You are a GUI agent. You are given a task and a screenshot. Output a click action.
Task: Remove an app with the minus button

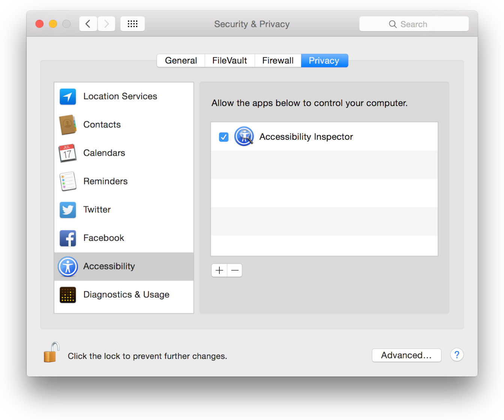point(235,270)
